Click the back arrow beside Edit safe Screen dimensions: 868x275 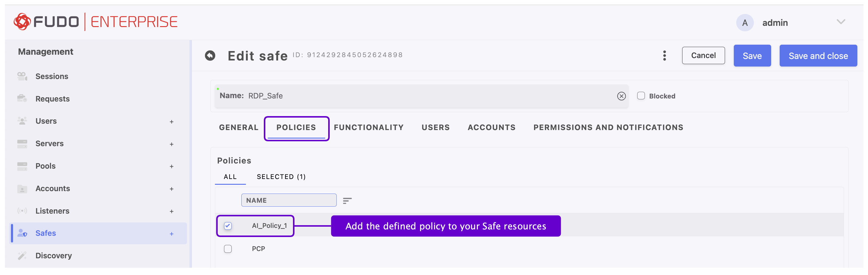click(211, 55)
